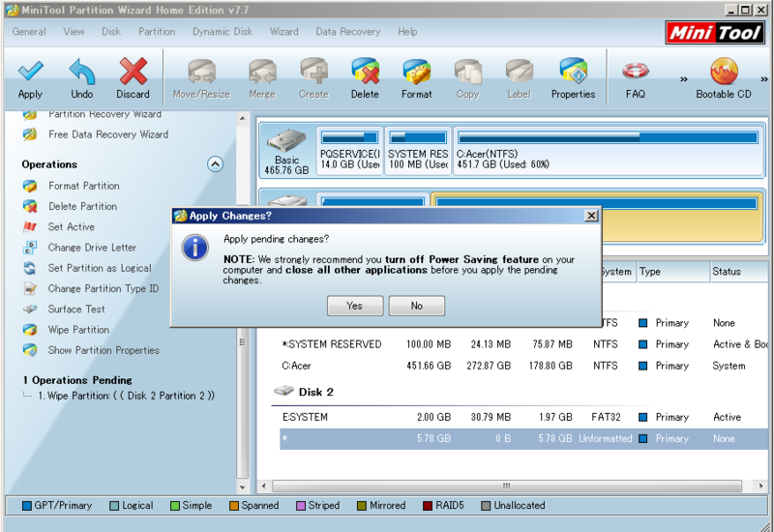Click the Status column header
774x532 pixels.
(x=738, y=272)
